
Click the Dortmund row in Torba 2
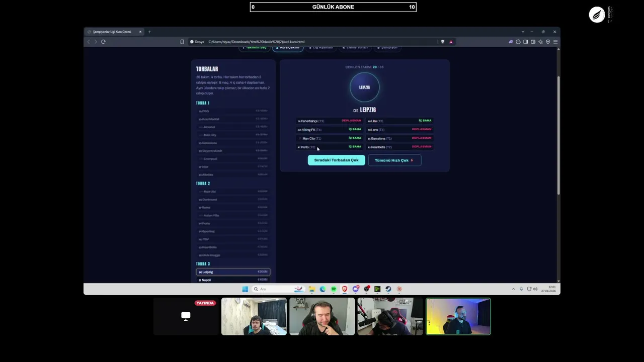pyautogui.click(x=233, y=200)
